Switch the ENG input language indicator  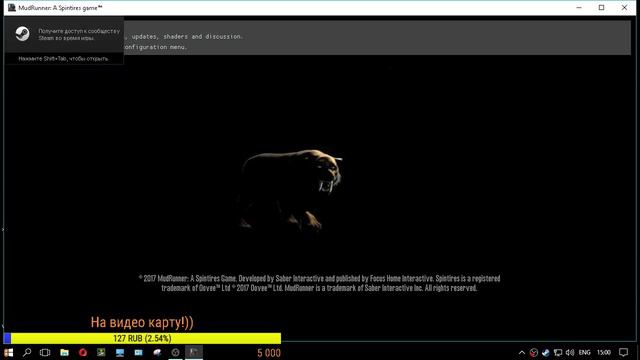point(584,352)
